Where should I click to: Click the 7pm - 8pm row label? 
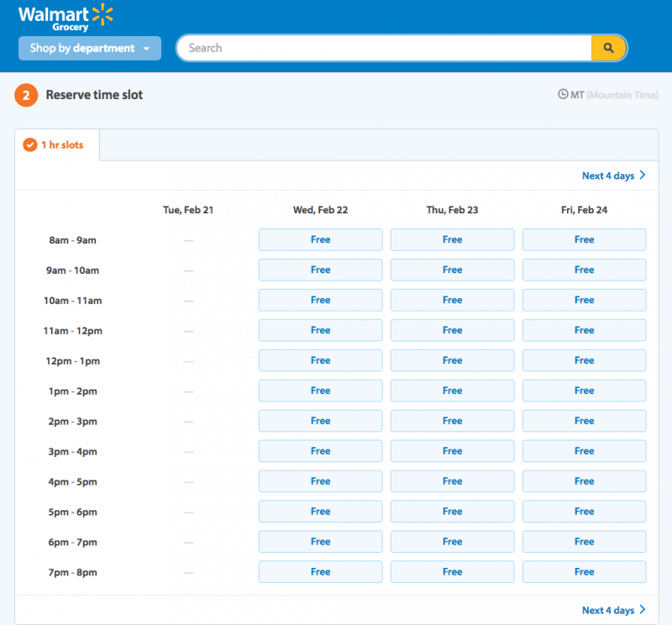[x=72, y=572]
